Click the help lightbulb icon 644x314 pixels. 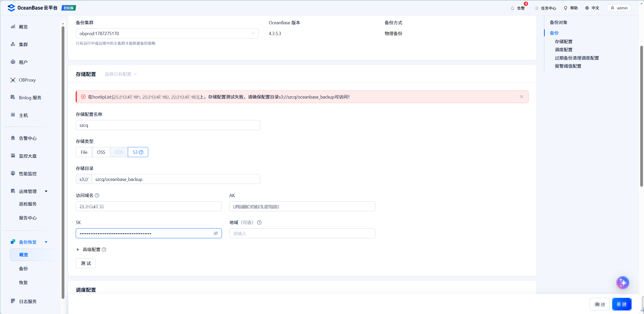(x=565, y=8)
